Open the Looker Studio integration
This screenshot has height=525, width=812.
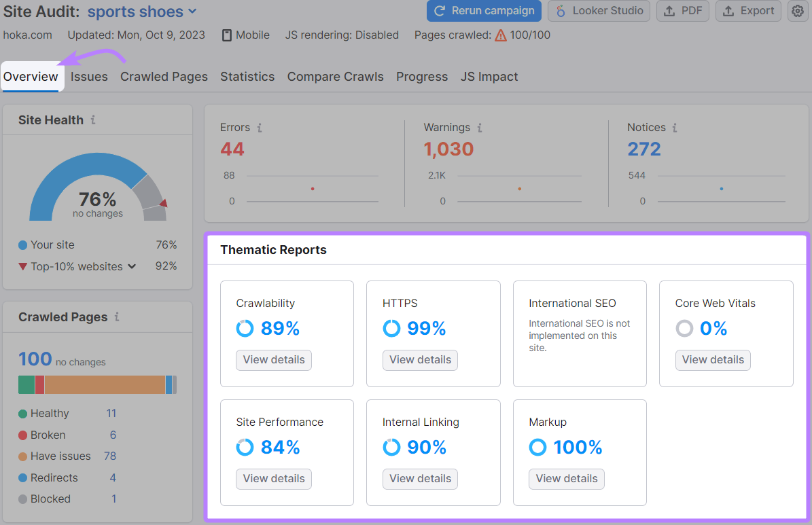598,11
